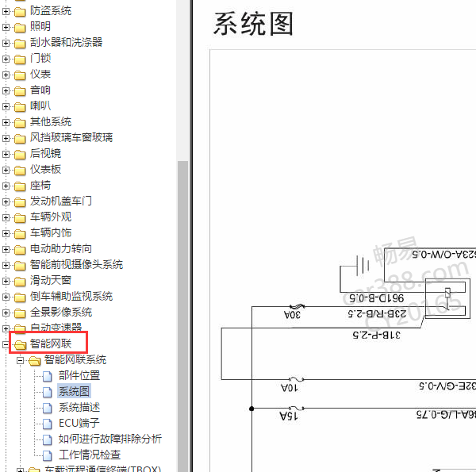
Task: Select the 自动变速器 folder label
Action: 56,327
